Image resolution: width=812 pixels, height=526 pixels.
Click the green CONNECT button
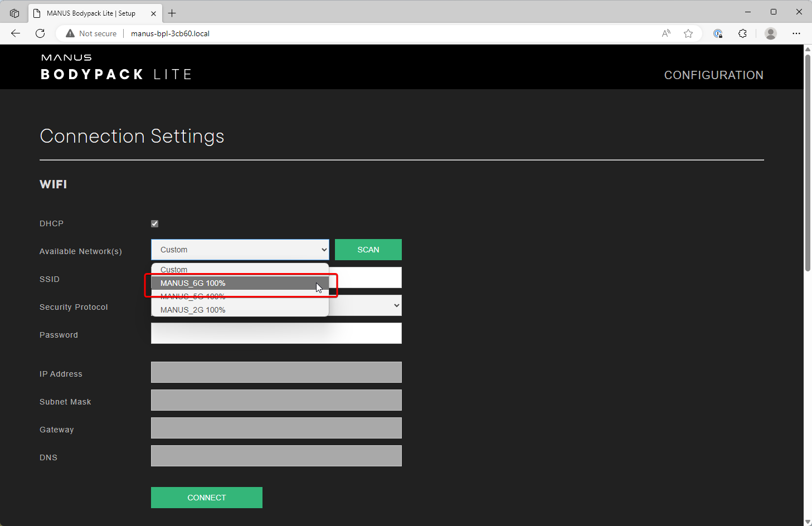click(206, 498)
